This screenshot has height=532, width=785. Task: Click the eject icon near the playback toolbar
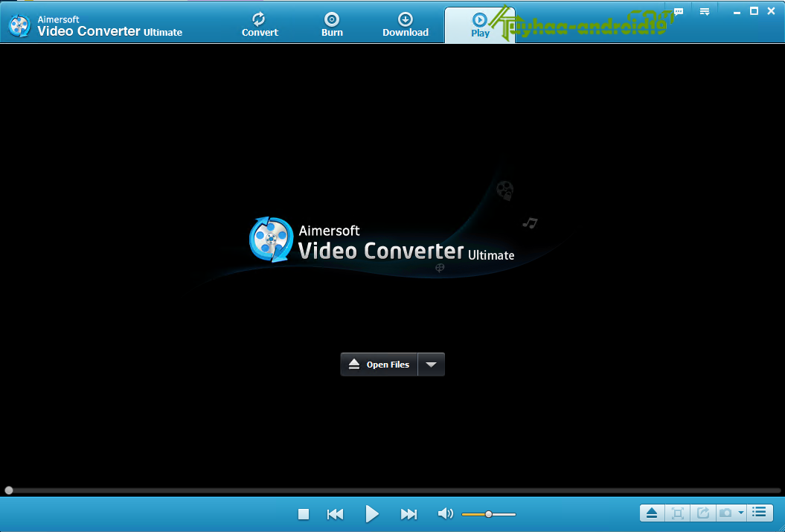pyautogui.click(x=652, y=513)
